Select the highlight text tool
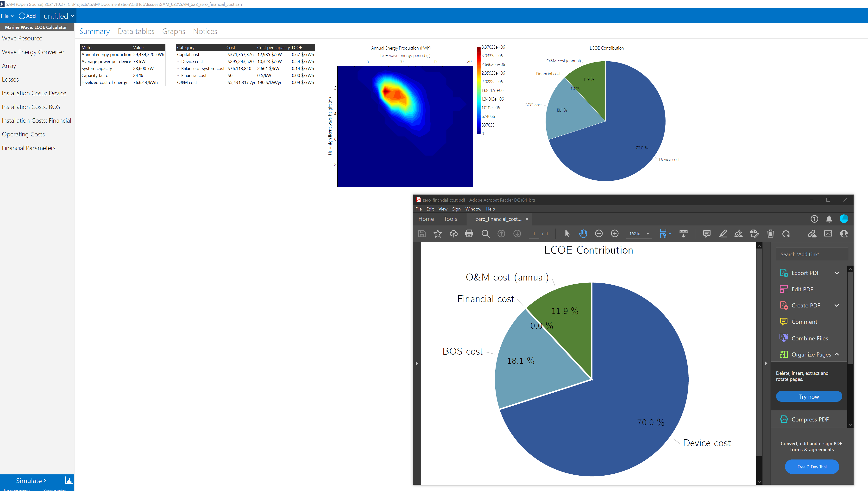The image size is (868, 491). pos(723,233)
